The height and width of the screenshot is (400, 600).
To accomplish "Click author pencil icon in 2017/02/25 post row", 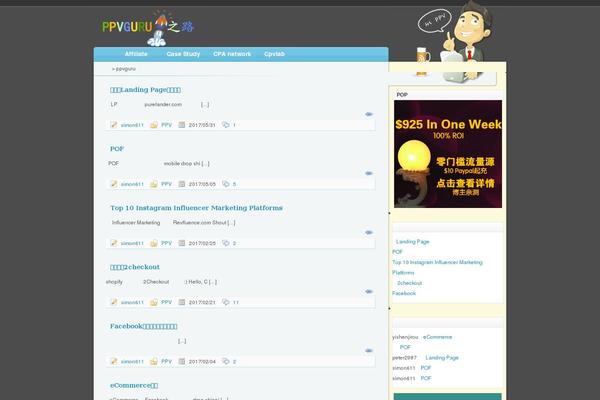I will click(114, 243).
